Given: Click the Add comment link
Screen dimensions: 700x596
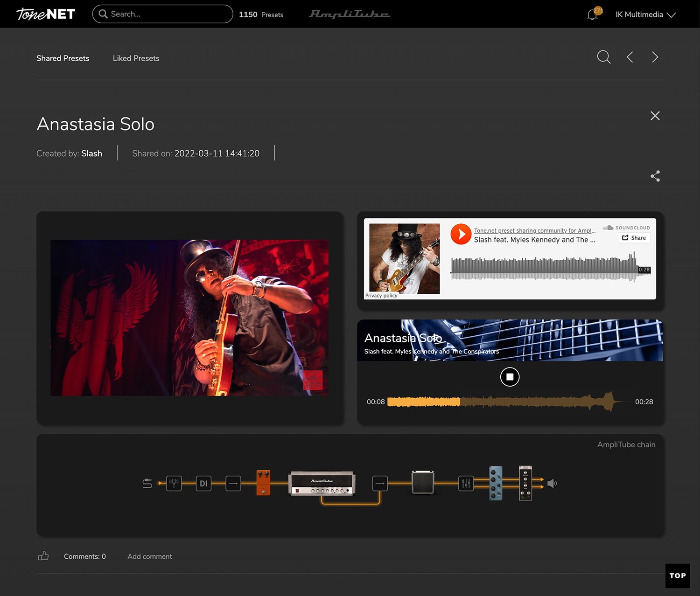Looking at the screenshot, I should (149, 556).
